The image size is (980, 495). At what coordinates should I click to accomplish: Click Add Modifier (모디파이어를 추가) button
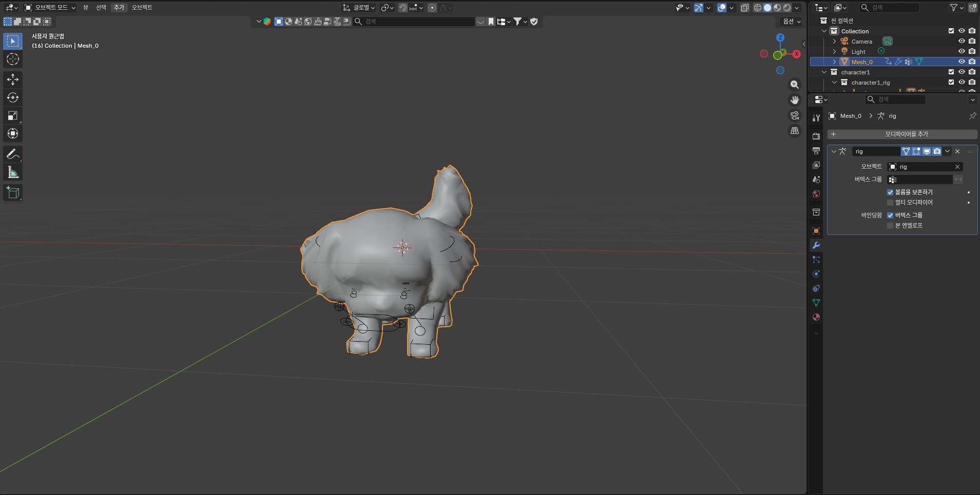click(x=902, y=134)
